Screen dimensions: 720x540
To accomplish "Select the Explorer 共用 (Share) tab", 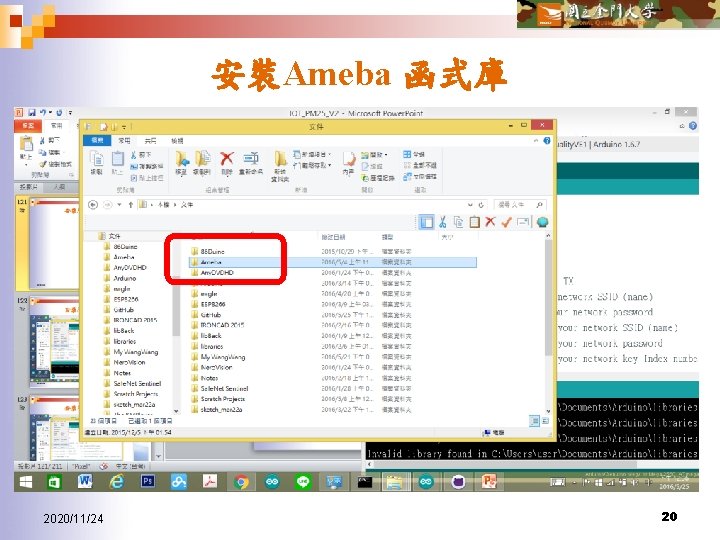I will [x=150, y=141].
